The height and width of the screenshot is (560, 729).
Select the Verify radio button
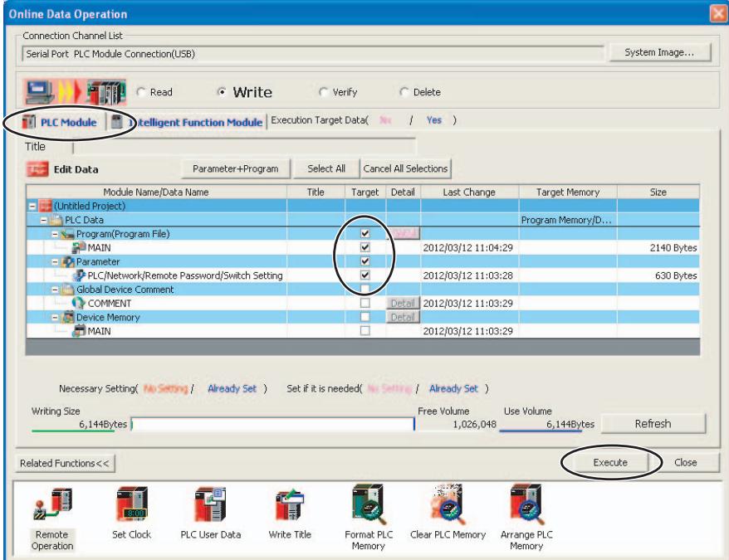click(x=324, y=92)
